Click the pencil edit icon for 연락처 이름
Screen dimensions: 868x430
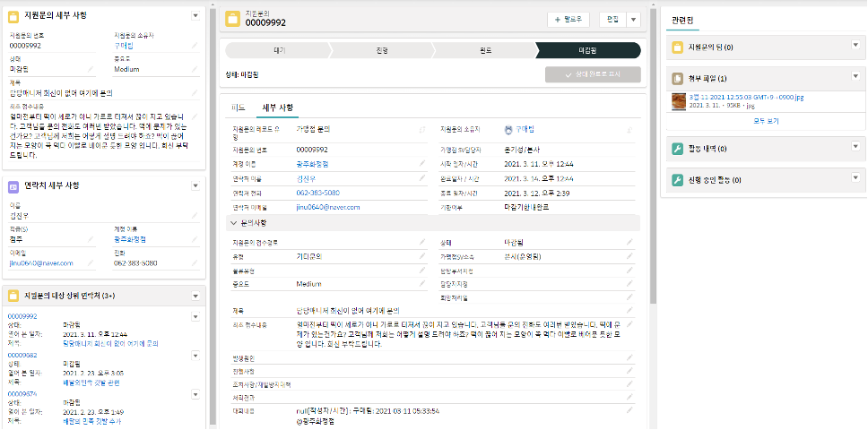click(422, 178)
